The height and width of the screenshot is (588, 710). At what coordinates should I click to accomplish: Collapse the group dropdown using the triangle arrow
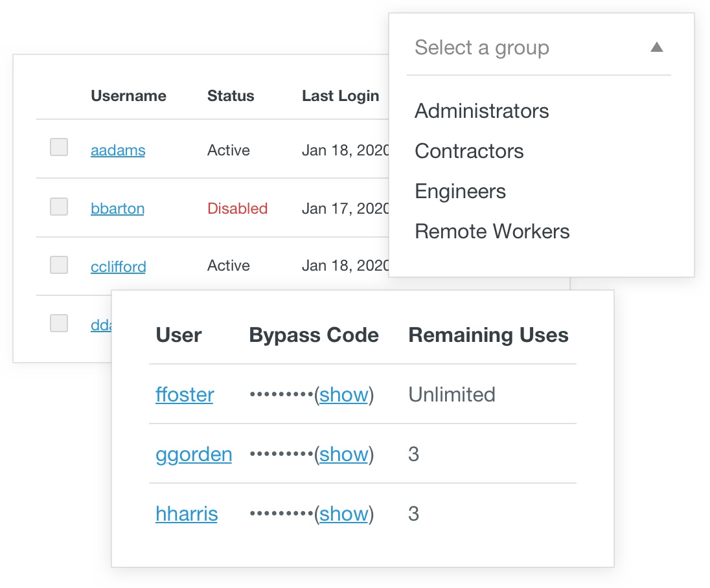tap(656, 47)
